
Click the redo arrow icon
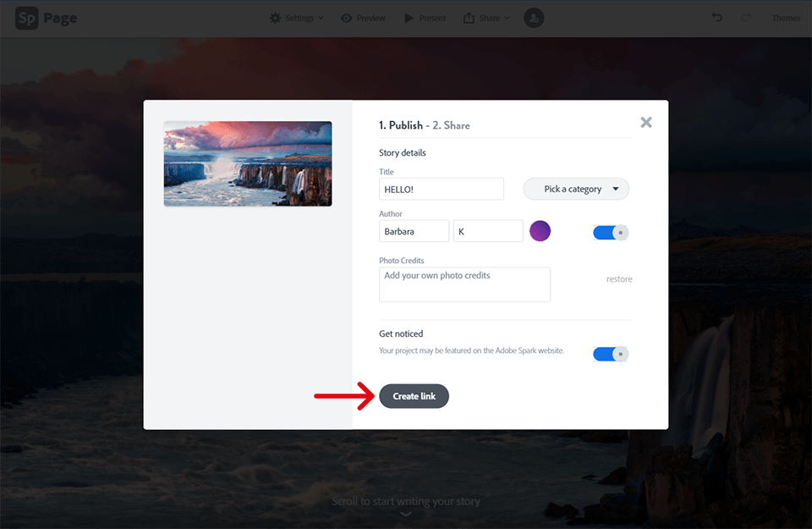tap(746, 18)
